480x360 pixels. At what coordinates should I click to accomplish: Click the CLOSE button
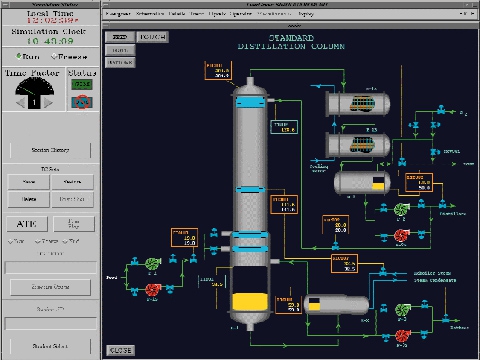point(120,350)
